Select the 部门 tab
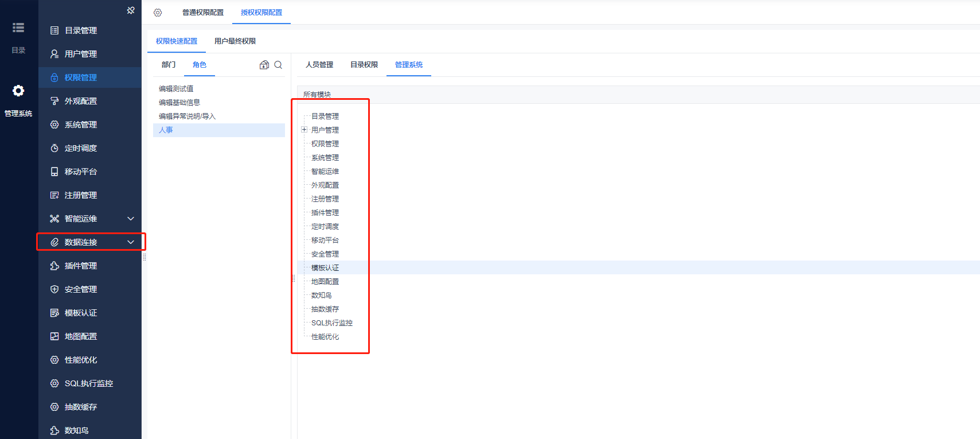 (x=169, y=65)
